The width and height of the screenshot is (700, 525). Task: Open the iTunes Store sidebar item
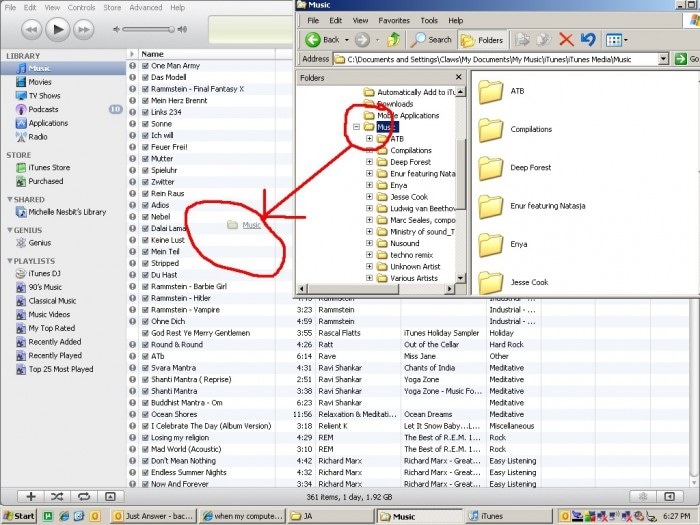(49, 168)
